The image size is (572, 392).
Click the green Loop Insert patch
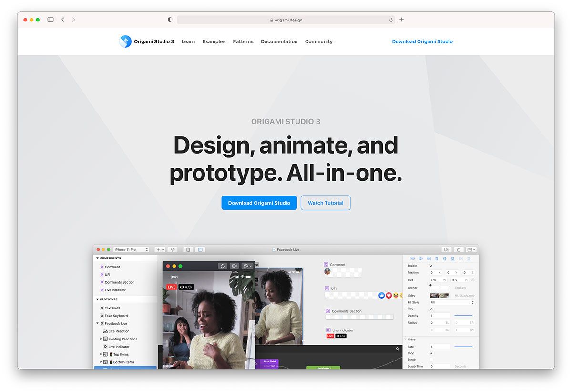pyautogui.click(x=323, y=368)
